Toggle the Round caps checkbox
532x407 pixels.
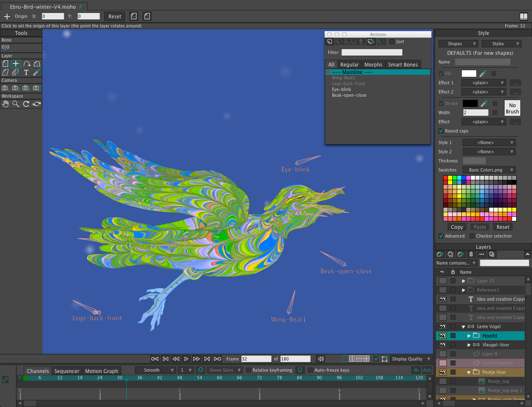441,131
